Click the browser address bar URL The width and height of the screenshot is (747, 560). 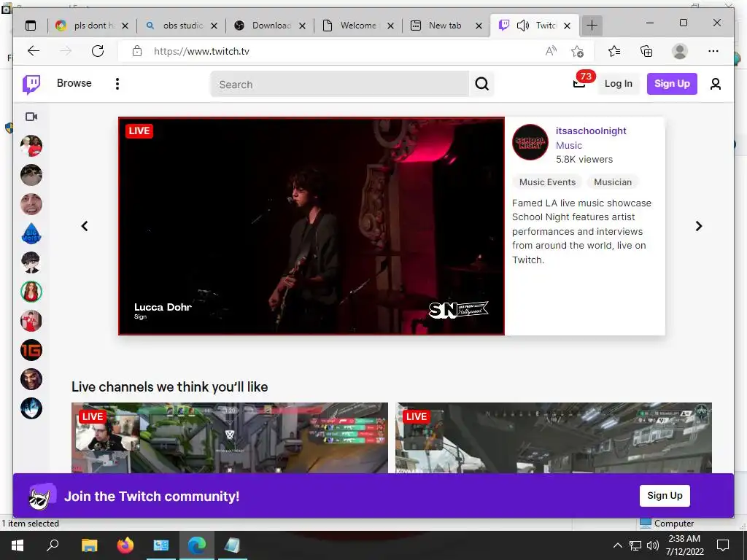201,52
